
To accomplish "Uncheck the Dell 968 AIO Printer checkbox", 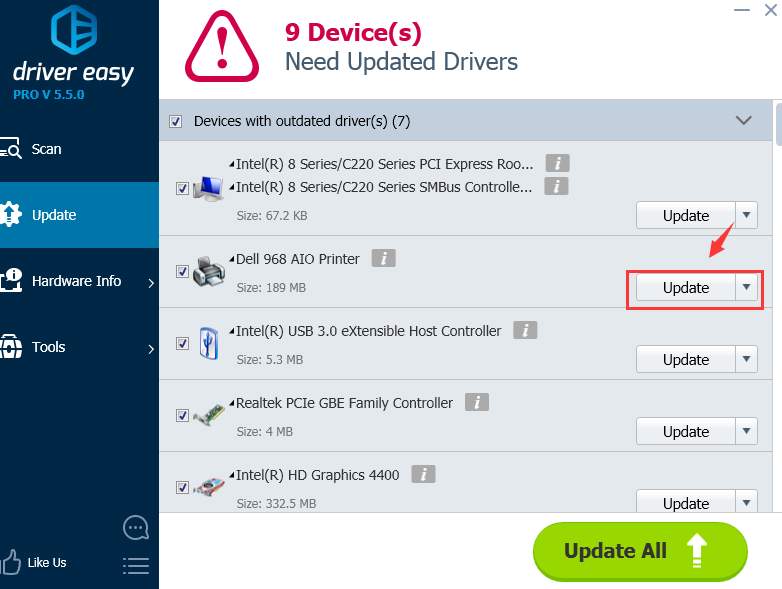I will [x=182, y=271].
